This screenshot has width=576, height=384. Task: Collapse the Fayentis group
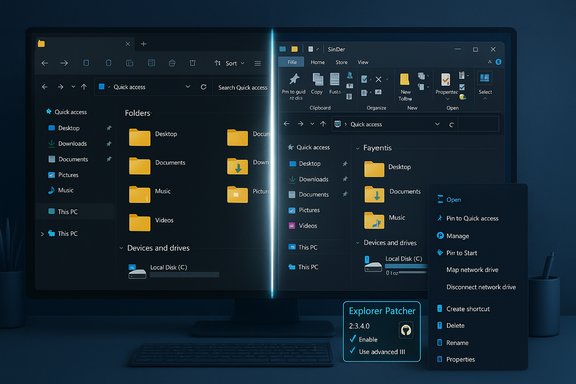coord(357,148)
